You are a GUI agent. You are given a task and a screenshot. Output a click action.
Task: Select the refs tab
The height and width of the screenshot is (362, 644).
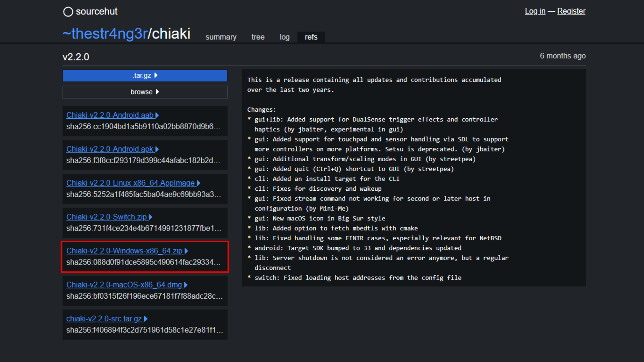click(x=311, y=37)
